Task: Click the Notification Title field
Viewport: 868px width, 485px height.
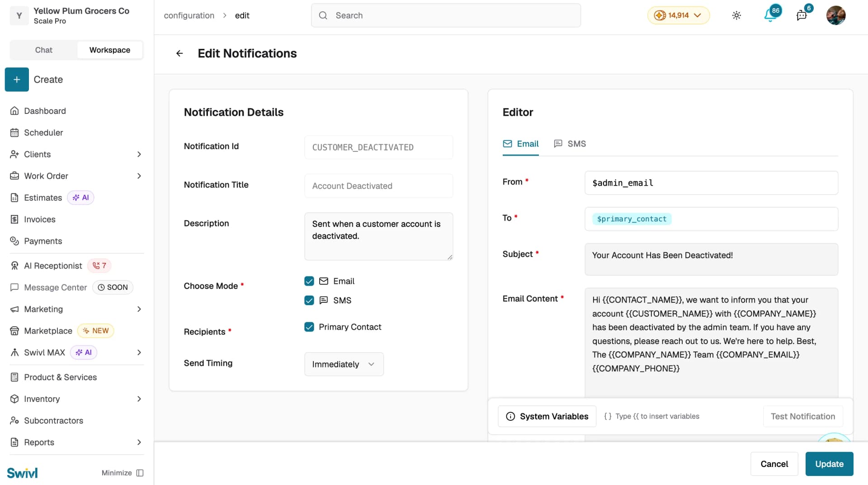Action: 378,186
